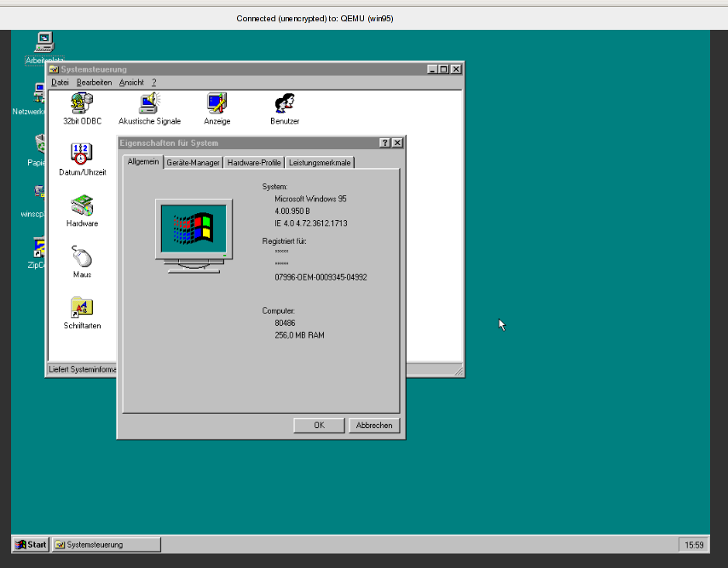The image size is (728, 568).
Task: Confirm the dialog with OK
Action: [319, 426]
